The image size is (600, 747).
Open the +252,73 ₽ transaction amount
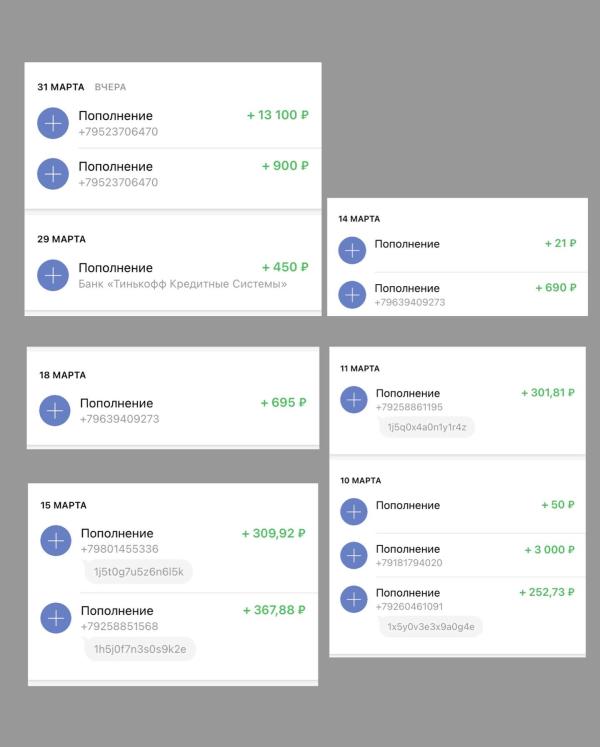(547, 592)
